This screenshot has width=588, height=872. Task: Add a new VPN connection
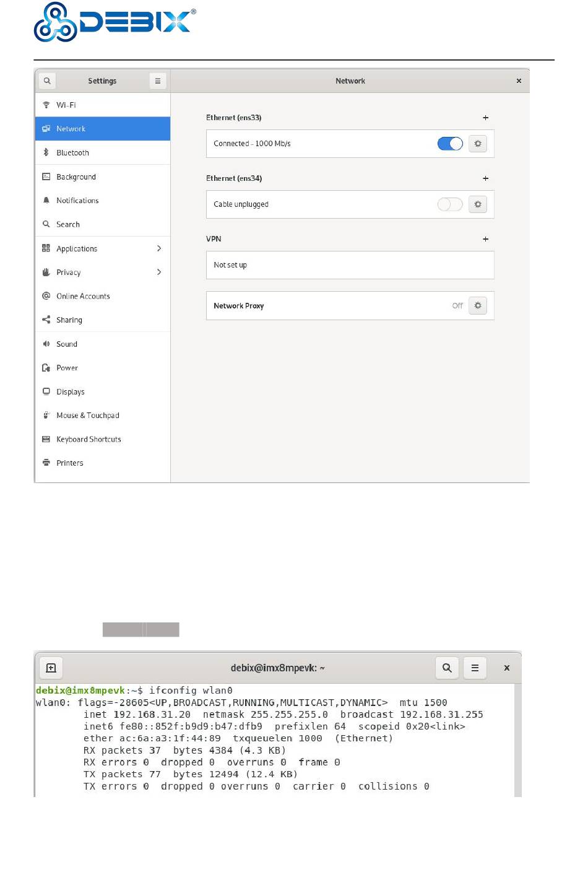pos(486,239)
